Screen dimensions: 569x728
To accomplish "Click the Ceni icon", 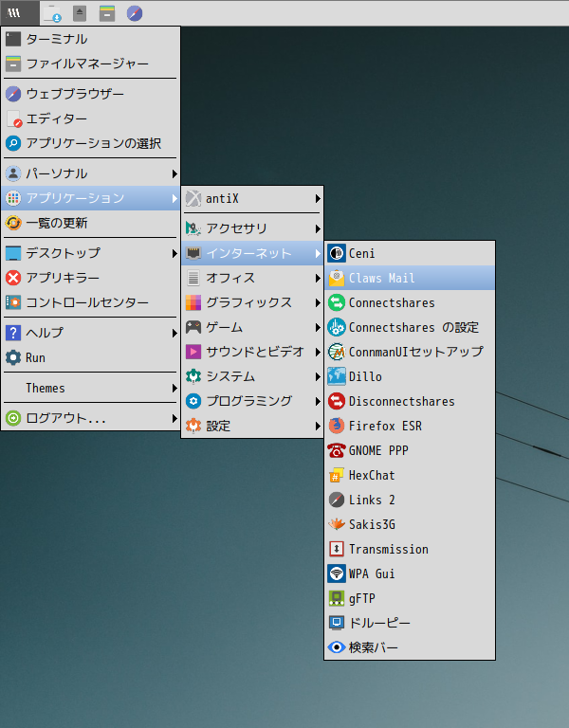I will [337, 253].
